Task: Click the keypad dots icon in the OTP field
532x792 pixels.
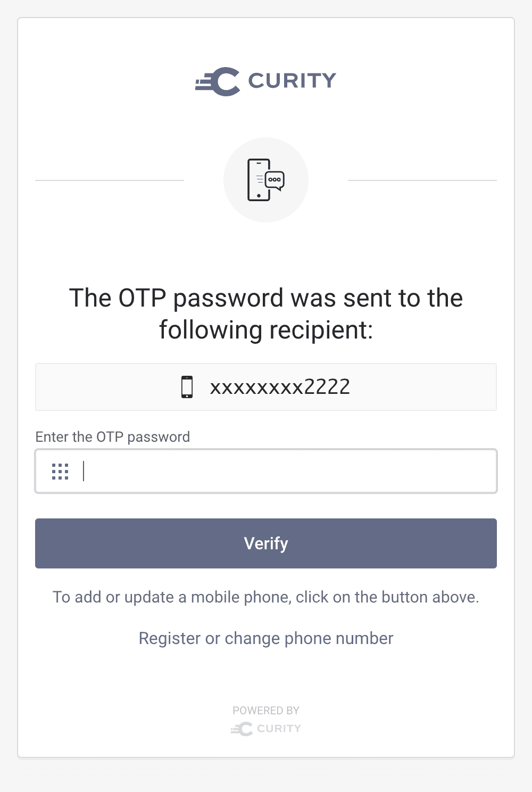Action: pyautogui.click(x=60, y=471)
